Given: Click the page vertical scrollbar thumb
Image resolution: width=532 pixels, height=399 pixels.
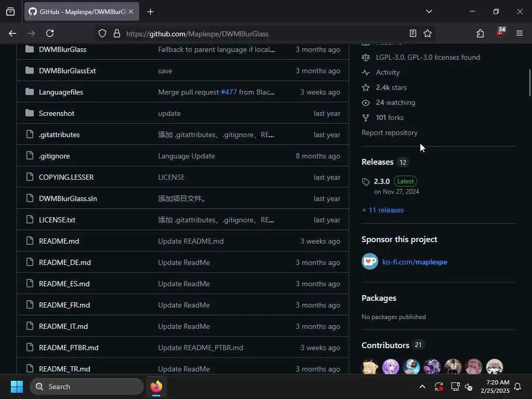Looking at the screenshot, I should click(x=529, y=83).
